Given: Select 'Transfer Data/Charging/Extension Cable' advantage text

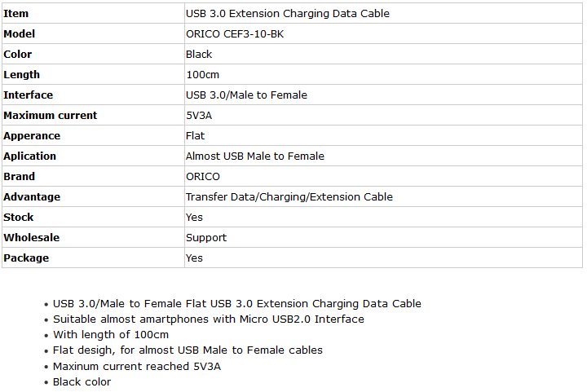Looking at the screenshot, I should [x=289, y=197].
